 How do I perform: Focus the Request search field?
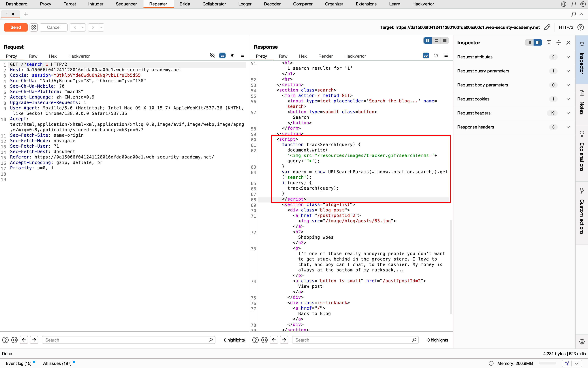click(x=129, y=340)
